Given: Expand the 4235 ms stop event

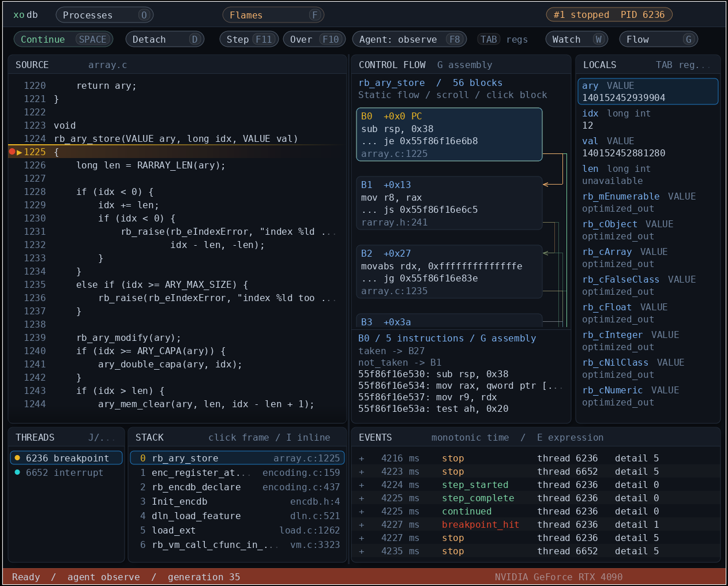Looking at the screenshot, I should (362, 551).
